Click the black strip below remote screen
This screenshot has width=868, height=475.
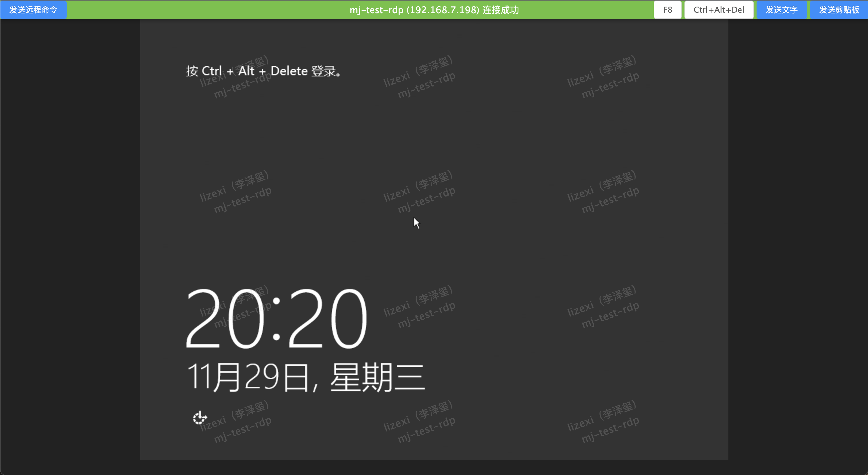pos(434,468)
